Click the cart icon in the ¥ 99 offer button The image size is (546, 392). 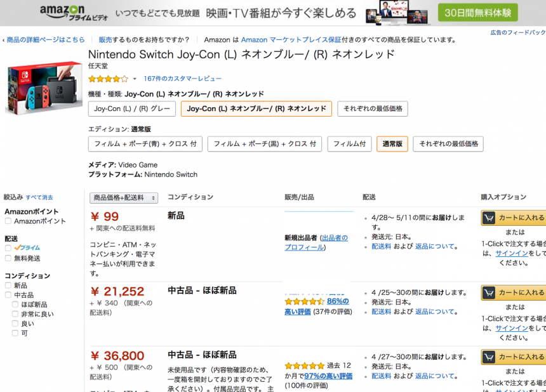[x=489, y=218]
